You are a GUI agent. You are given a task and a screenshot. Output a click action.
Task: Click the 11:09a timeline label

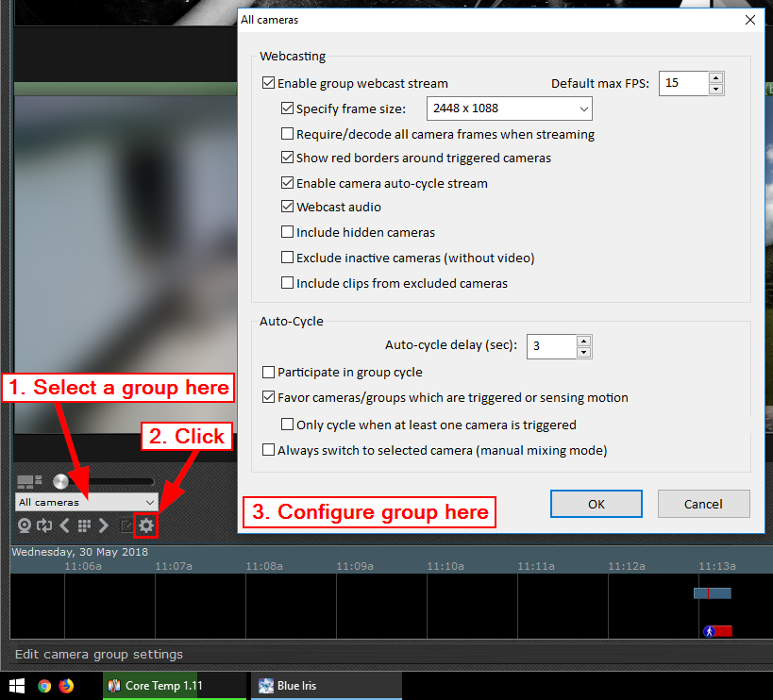click(x=355, y=566)
